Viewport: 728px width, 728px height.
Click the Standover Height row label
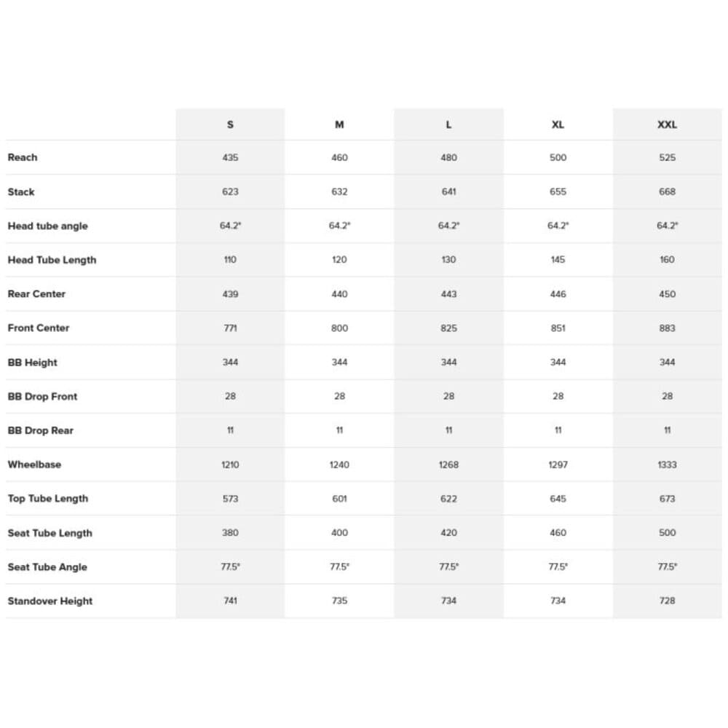pos(50,601)
